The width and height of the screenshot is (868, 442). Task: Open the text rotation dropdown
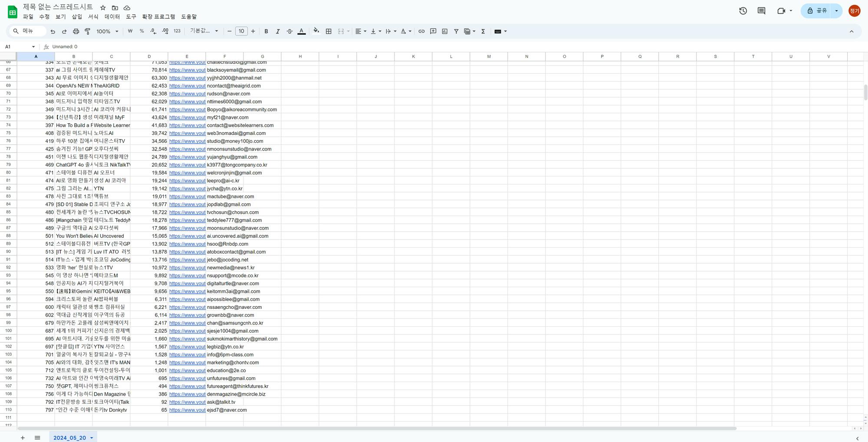pyautogui.click(x=406, y=31)
